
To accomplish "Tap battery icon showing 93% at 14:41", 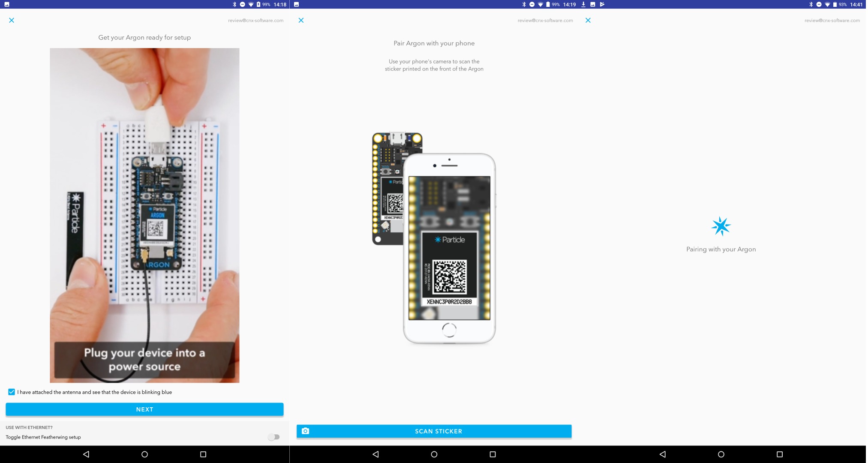I will (x=835, y=4).
